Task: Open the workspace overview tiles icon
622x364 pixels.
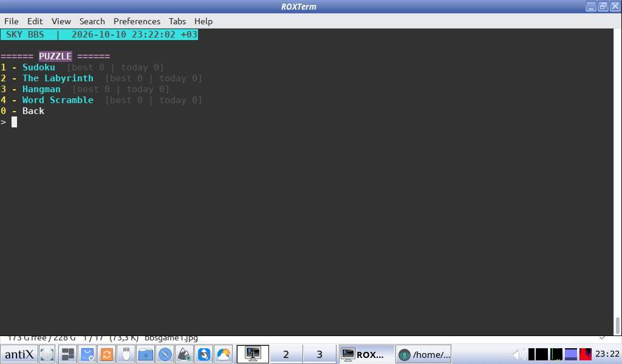Action: [x=68, y=354]
